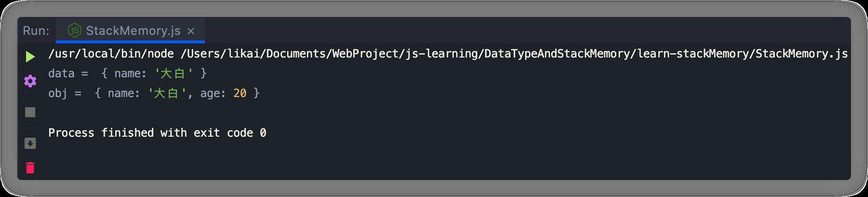The height and width of the screenshot is (197, 868).
Task: Click the age value 20 in output
Action: 240,93
